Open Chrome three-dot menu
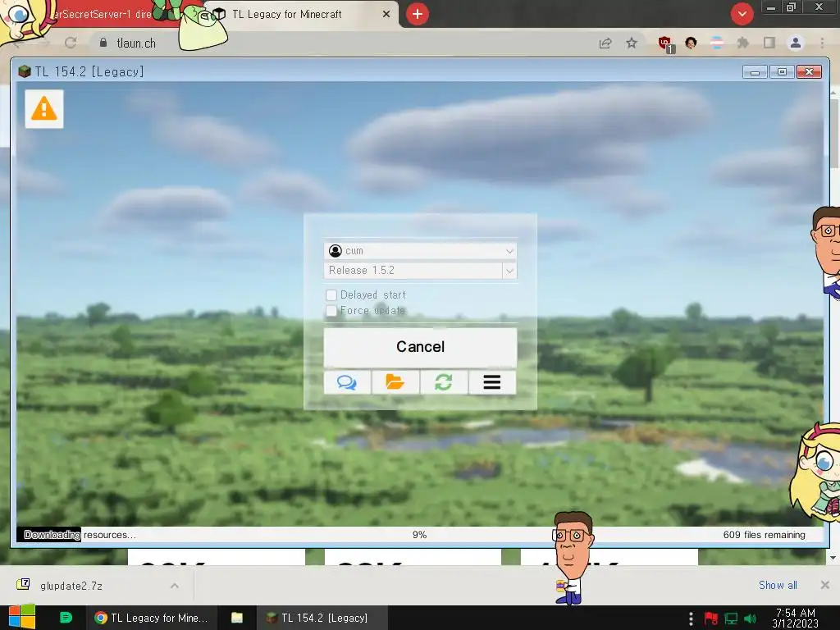This screenshot has width=840, height=630. (822, 43)
